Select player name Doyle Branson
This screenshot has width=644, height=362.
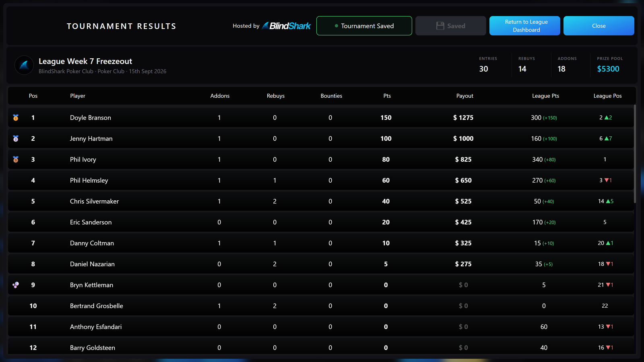(x=91, y=117)
